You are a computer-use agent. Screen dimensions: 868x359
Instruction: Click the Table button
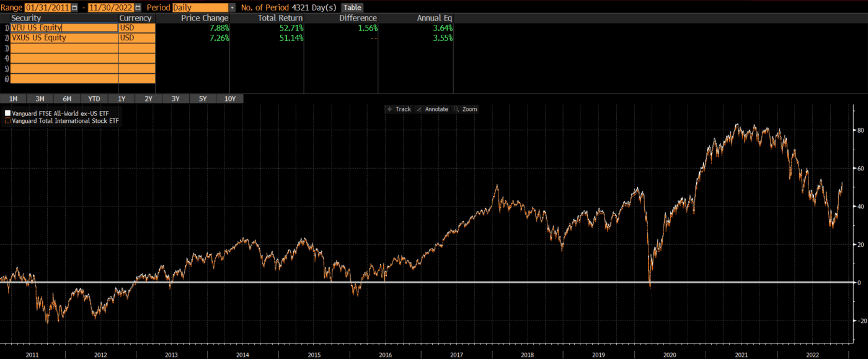coord(352,7)
